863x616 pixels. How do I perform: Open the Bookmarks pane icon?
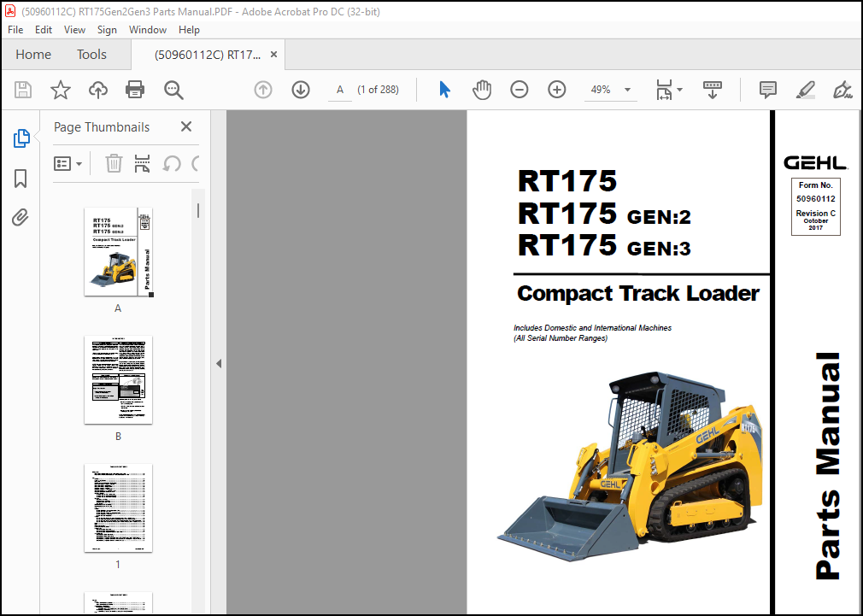coord(21,179)
